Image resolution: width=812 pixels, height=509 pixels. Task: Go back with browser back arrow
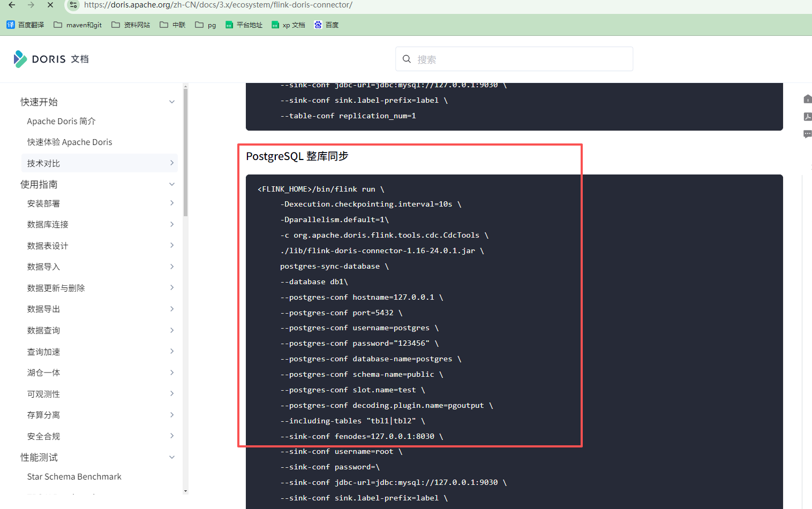tap(12, 5)
